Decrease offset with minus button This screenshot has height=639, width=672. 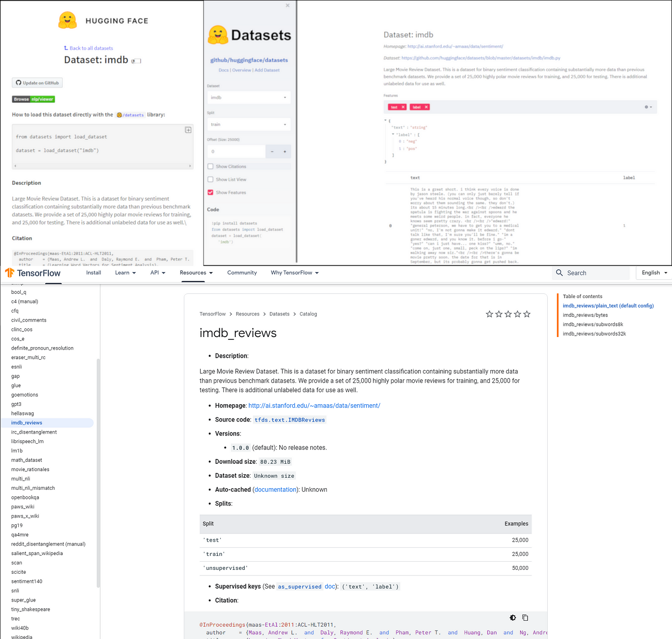(272, 152)
